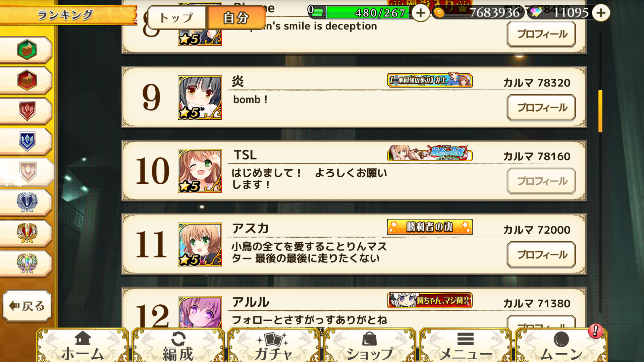Open the ムーン menu with alert
644x362 pixels.
click(x=561, y=346)
